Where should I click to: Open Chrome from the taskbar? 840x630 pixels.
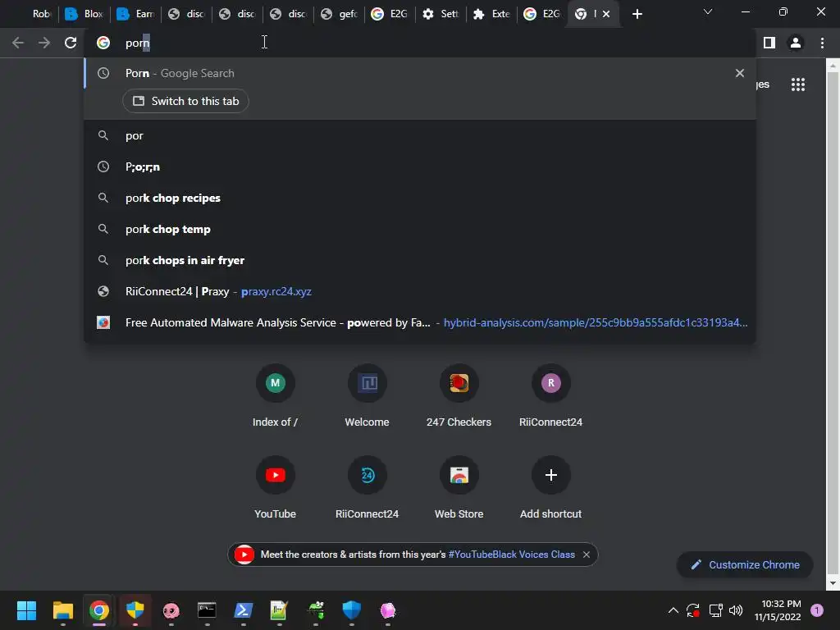tap(99, 610)
